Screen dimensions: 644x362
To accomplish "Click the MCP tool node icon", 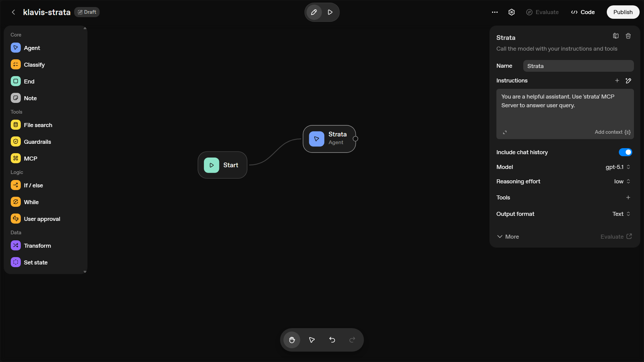I will (x=16, y=158).
